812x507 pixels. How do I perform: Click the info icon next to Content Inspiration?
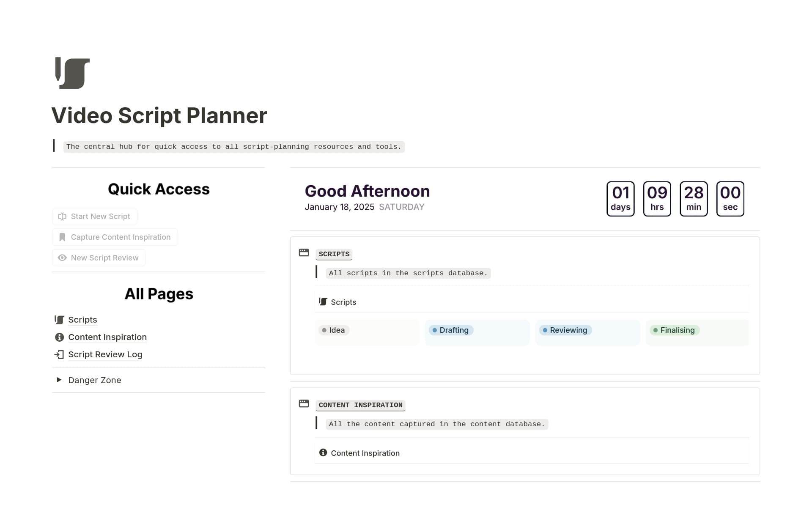click(x=59, y=337)
